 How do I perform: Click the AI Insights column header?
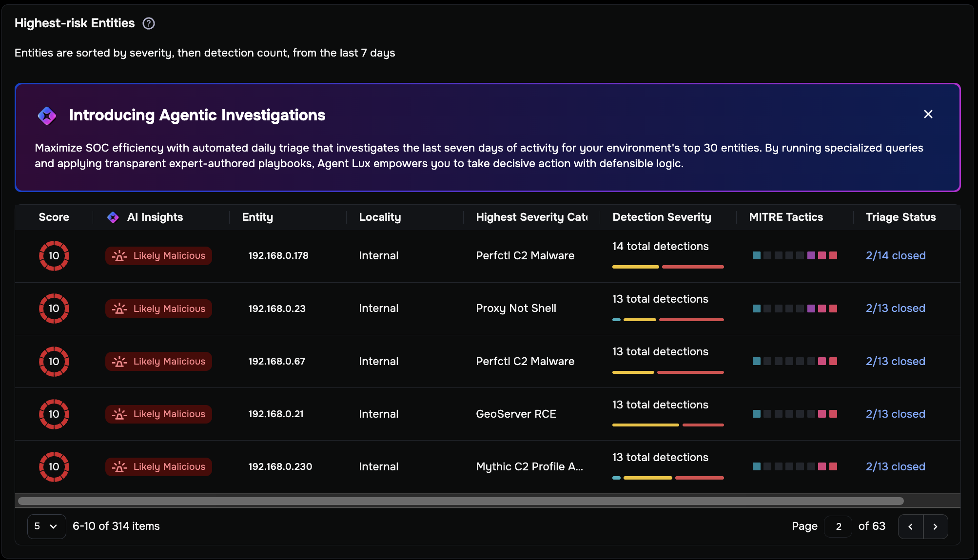pyautogui.click(x=155, y=217)
